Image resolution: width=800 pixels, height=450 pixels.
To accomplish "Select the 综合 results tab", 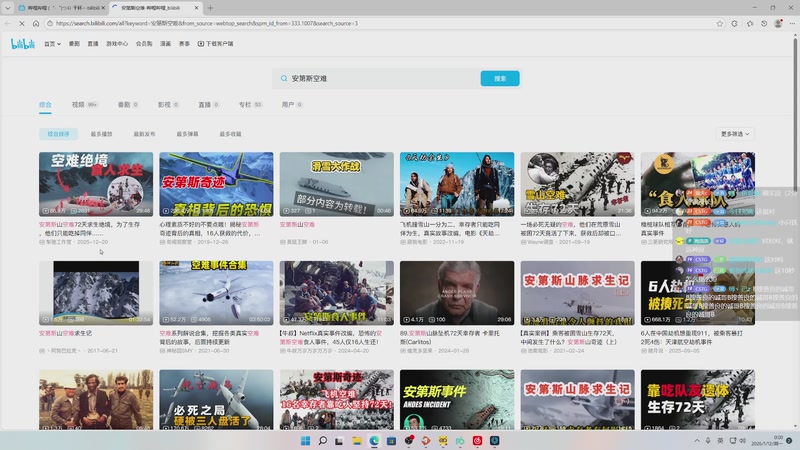I will (45, 105).
